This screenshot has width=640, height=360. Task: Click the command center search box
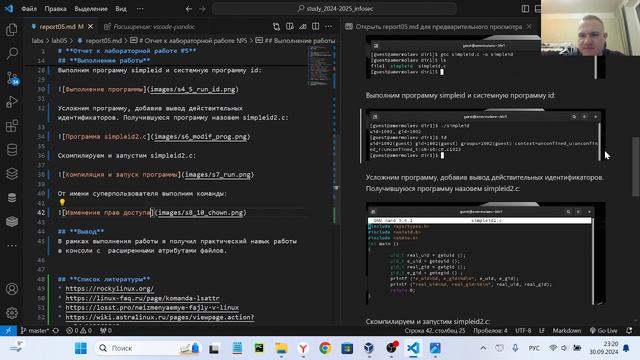point(334,9)
